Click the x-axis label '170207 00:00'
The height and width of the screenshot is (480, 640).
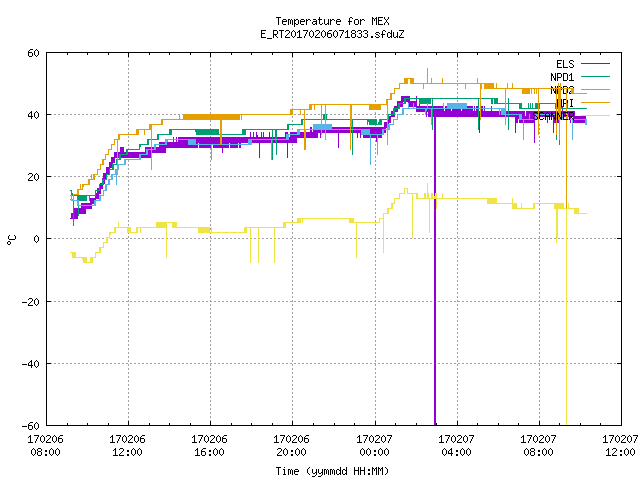(x=374, y=445)
